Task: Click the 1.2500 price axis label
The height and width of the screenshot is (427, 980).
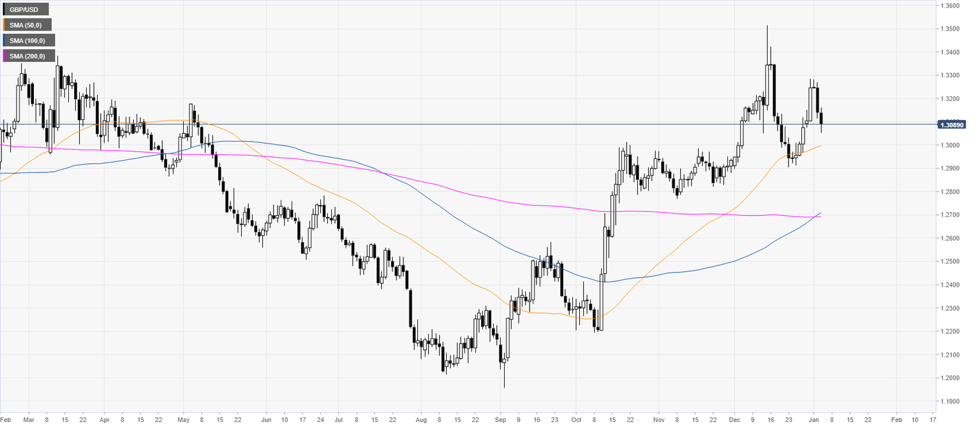Action: pos(951,262)
